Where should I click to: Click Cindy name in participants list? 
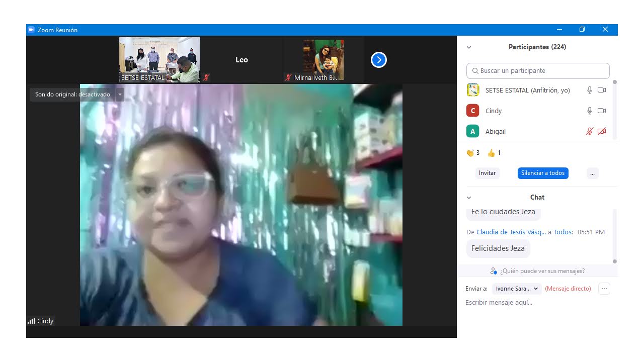(494, 111)
